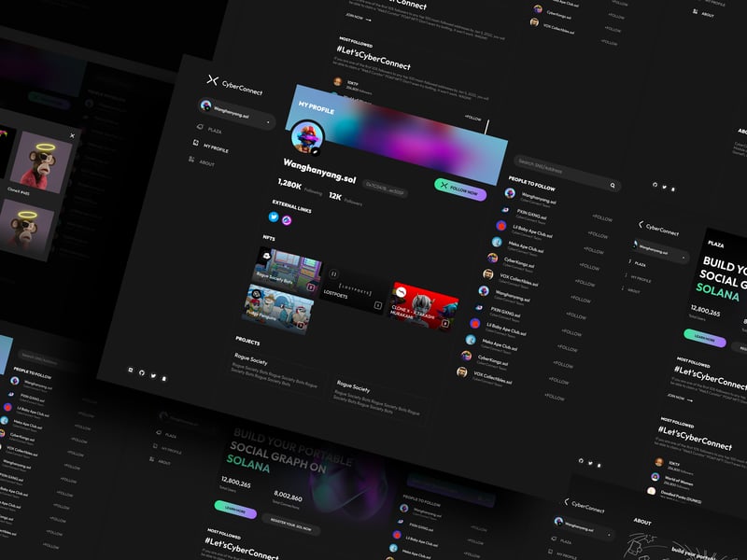The image size is (747, 560).
Task: Go to Plaza in the profile window sidebar
Action: click(x=209, y=129)
